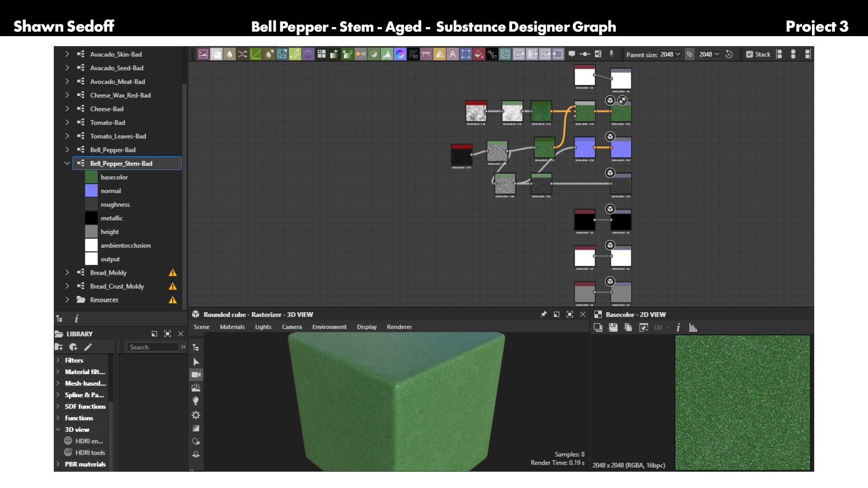The width and height of the screenshot is (868, 488).
Task: Add a Channels Shuffle node
Action: pos(242,54)
